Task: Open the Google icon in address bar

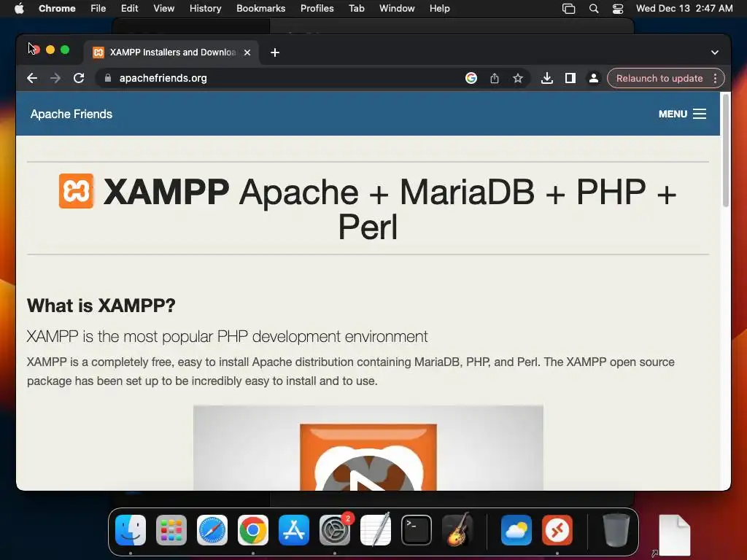Action: 471,78
